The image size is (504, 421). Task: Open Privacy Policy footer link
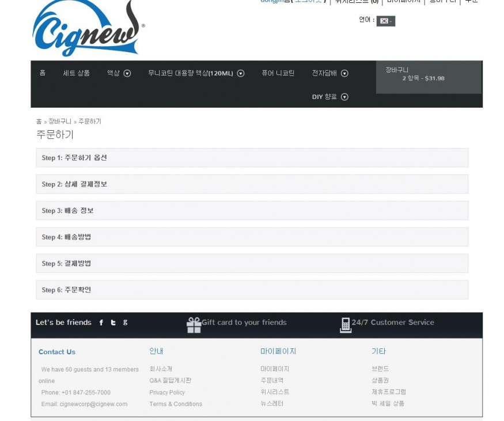coord(167,392)
